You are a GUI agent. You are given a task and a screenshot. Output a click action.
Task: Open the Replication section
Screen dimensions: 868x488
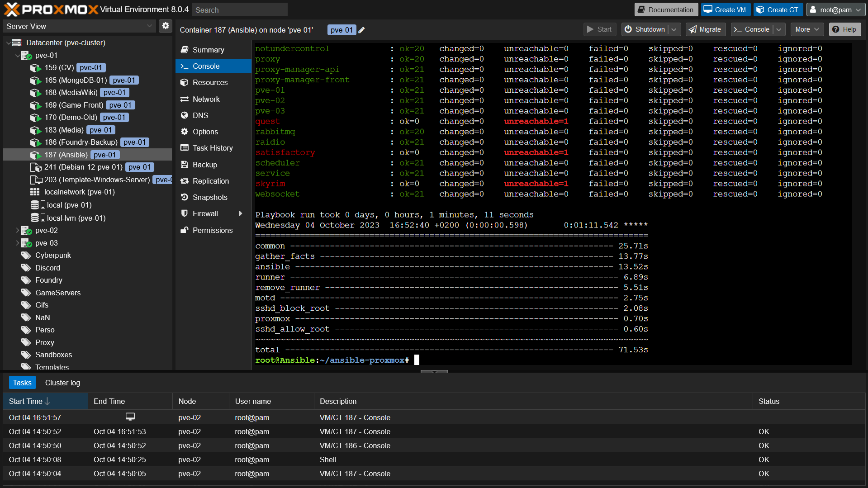pyautogui.click(x=213, y=181)
